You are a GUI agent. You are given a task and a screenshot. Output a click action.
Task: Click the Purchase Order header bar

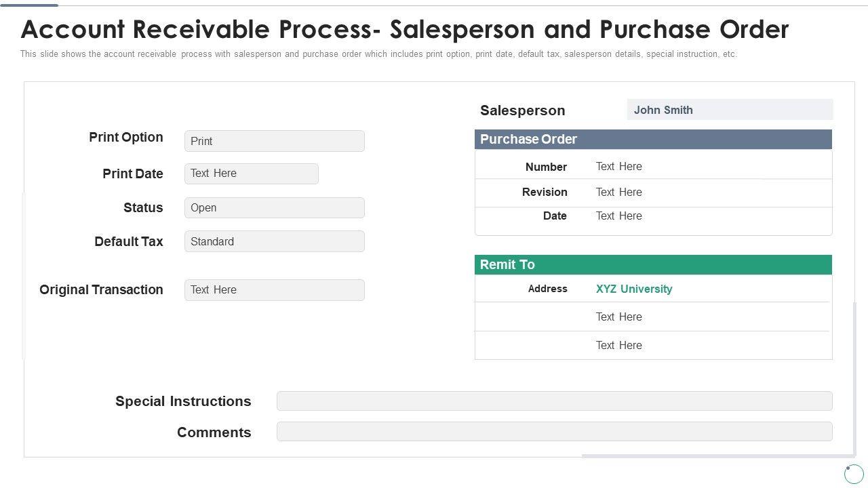[653, 140]
